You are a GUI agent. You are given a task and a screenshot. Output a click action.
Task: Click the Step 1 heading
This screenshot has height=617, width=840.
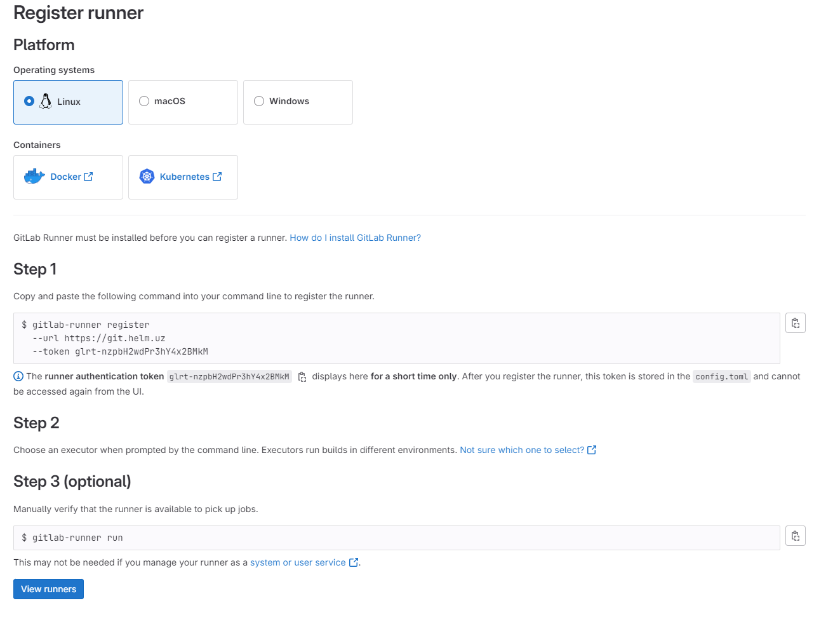(x=35, y=269)
